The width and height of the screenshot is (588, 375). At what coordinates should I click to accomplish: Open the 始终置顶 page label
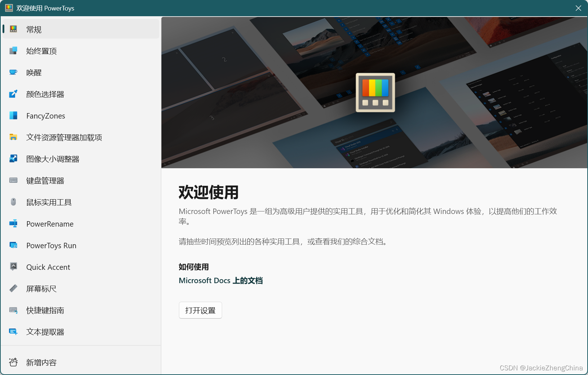41,51
